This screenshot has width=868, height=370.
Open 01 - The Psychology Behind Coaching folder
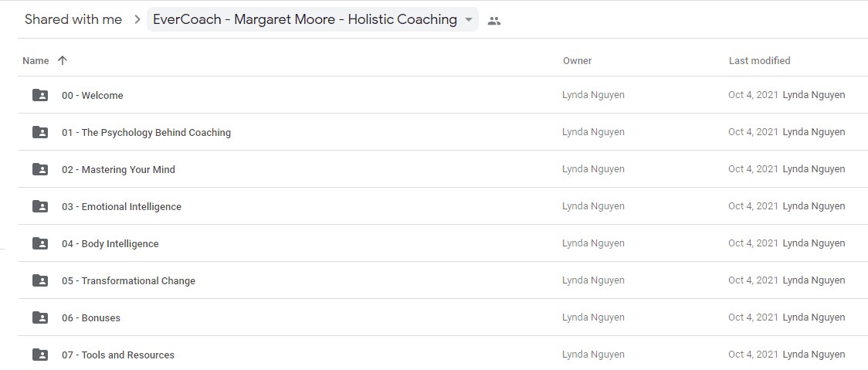click(146, 133)
